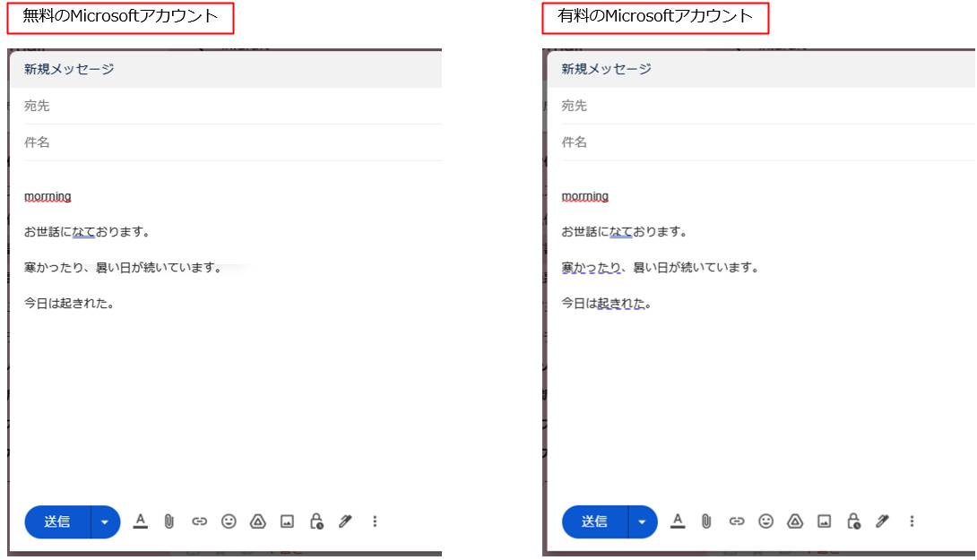Open formatting options in left compose window
977x560 pixels.
140,521
